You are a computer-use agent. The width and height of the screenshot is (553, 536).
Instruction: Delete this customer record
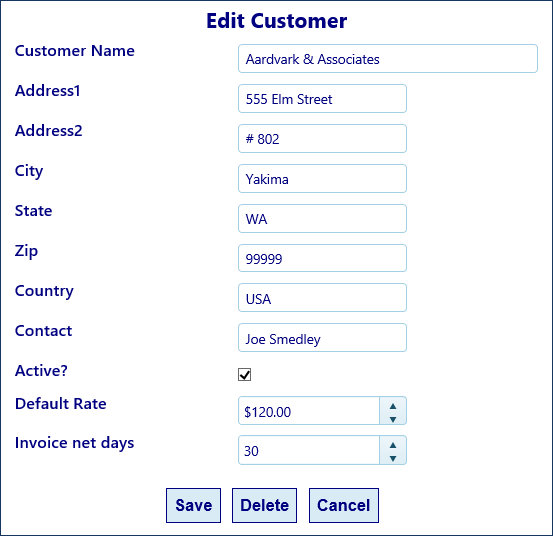[265, 505]
